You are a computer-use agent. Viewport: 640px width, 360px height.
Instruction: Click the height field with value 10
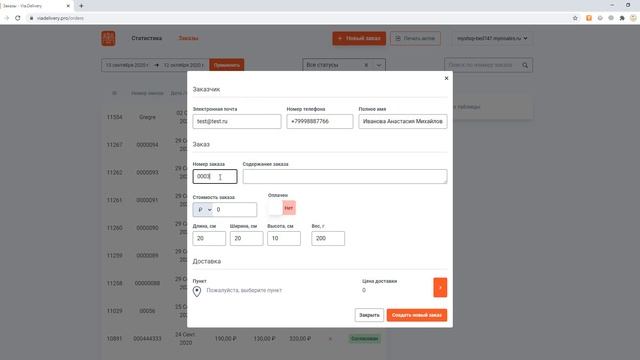click(284, 238)
